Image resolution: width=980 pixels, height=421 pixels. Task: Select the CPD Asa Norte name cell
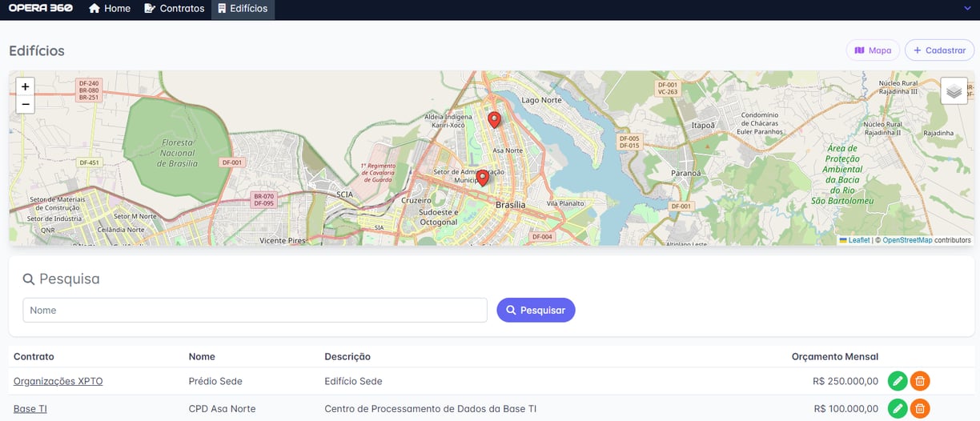click(x=222, y=408)
